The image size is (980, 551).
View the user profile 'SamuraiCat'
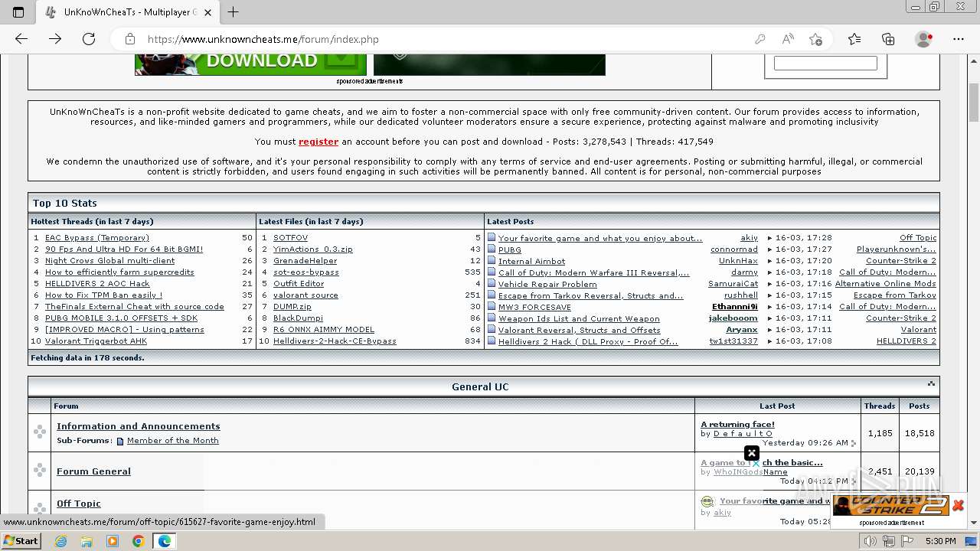coord(733,284)
